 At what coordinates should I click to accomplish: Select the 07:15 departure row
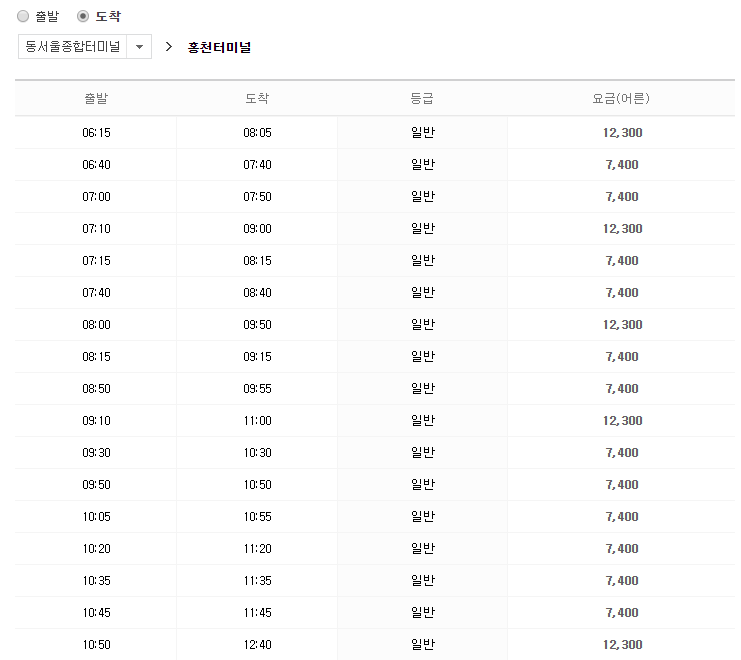pos(96,261)
